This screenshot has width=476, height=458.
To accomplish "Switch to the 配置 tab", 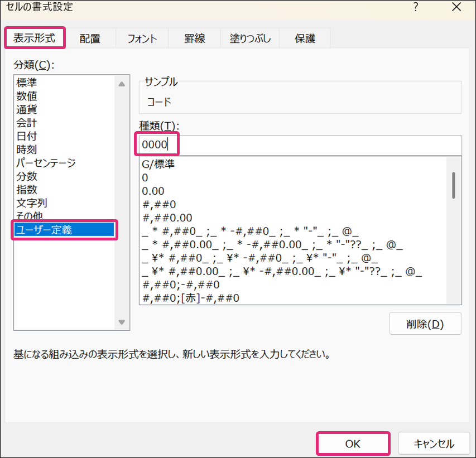I will [90, 38].
